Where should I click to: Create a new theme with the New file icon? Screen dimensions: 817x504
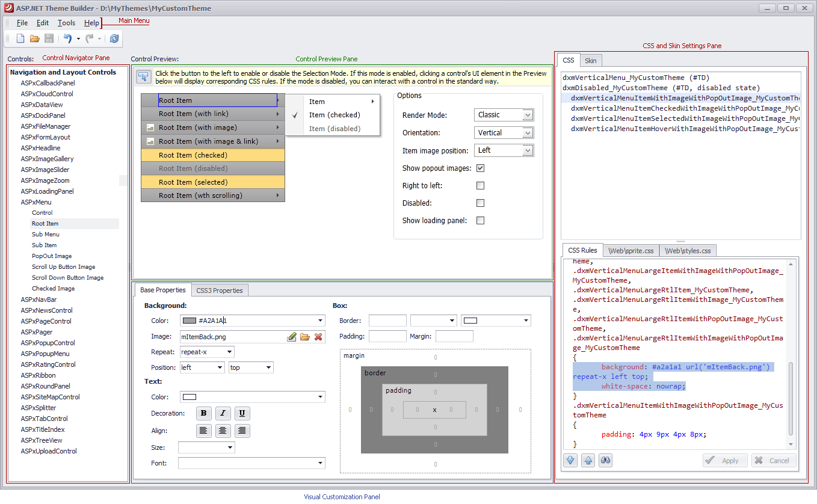point(20,38)
